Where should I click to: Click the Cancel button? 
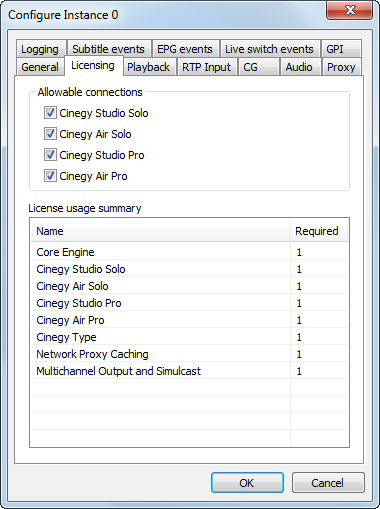(x=328, y=483)
